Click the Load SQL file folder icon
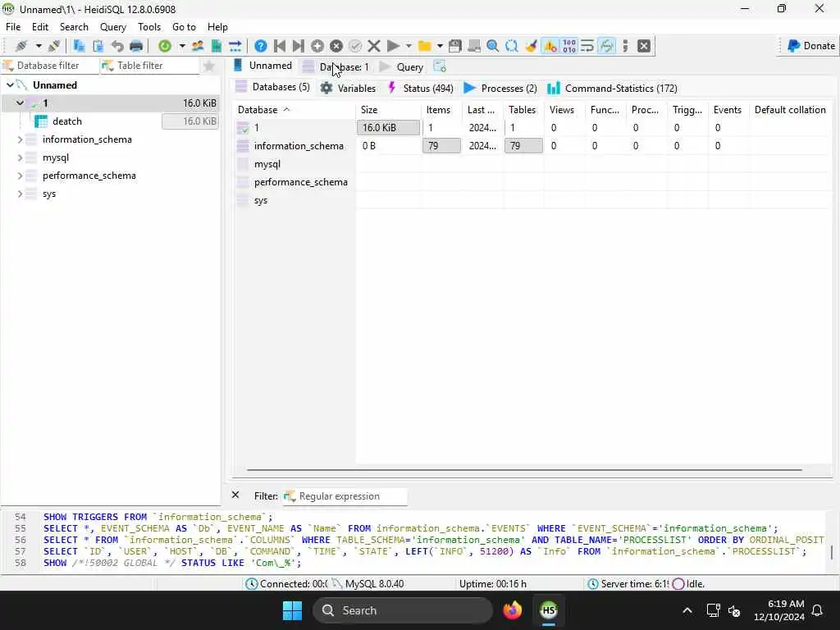The image size is (840, 630). pos(424,46)
